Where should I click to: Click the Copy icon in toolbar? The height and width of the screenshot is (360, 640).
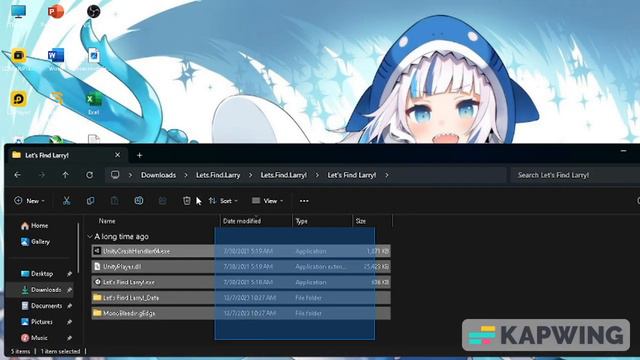point(91,201)
